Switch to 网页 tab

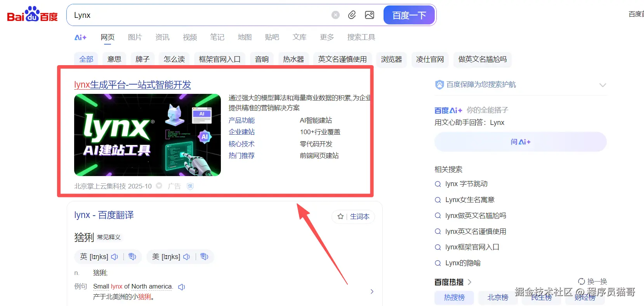(108, 37)
